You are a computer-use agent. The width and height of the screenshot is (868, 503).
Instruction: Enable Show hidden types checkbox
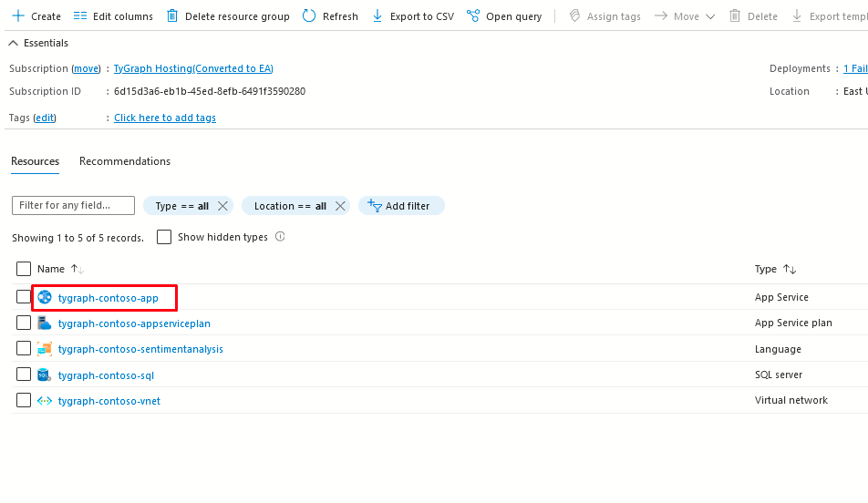click(164, 237)
